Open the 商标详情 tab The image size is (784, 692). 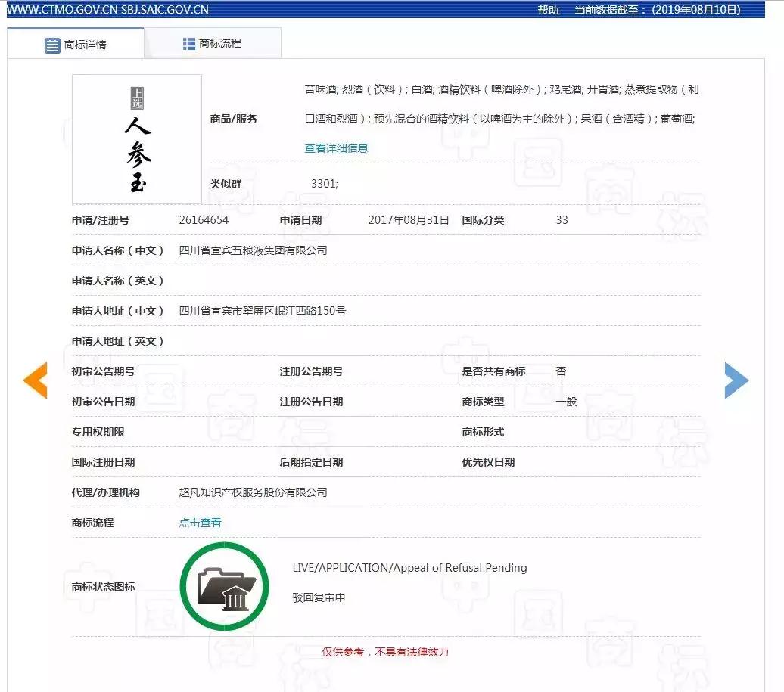pos(76,45)
